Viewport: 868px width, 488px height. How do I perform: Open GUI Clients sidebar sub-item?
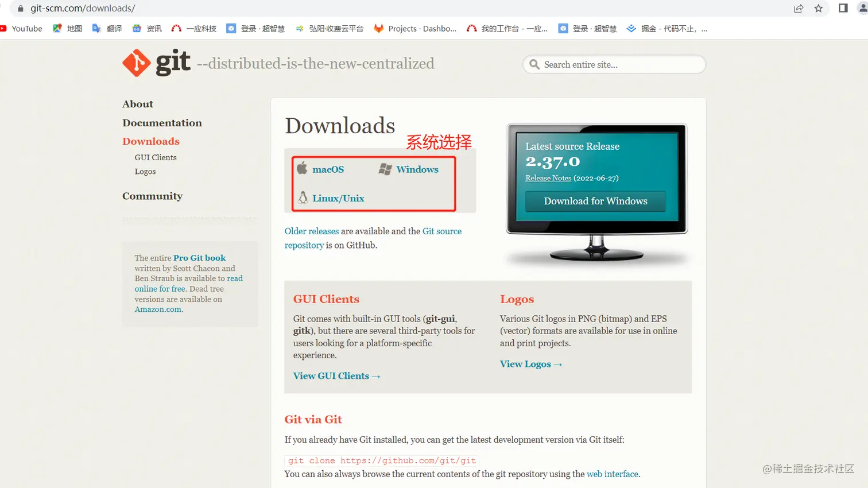[x=156, y=157]
